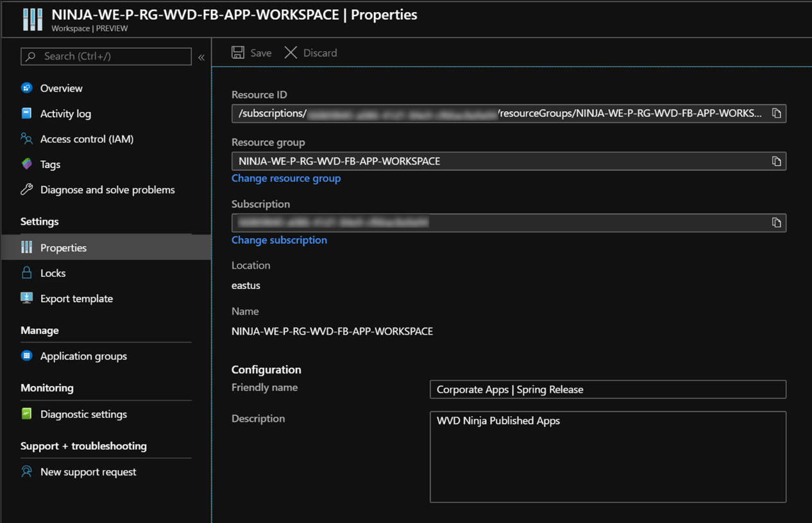Click the search magnifier icon
This screenshot has height=523, width=812.
pos(31,56)
